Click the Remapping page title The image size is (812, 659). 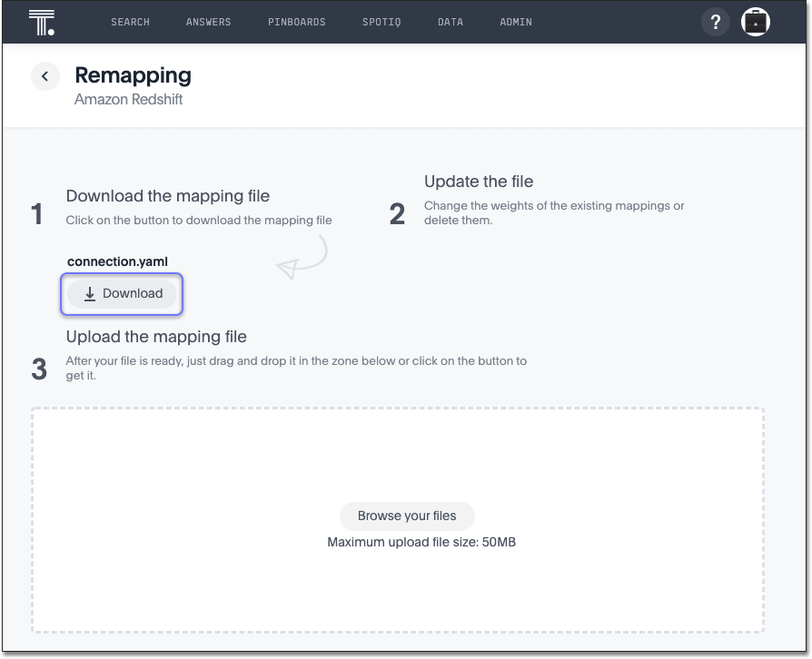133,75
